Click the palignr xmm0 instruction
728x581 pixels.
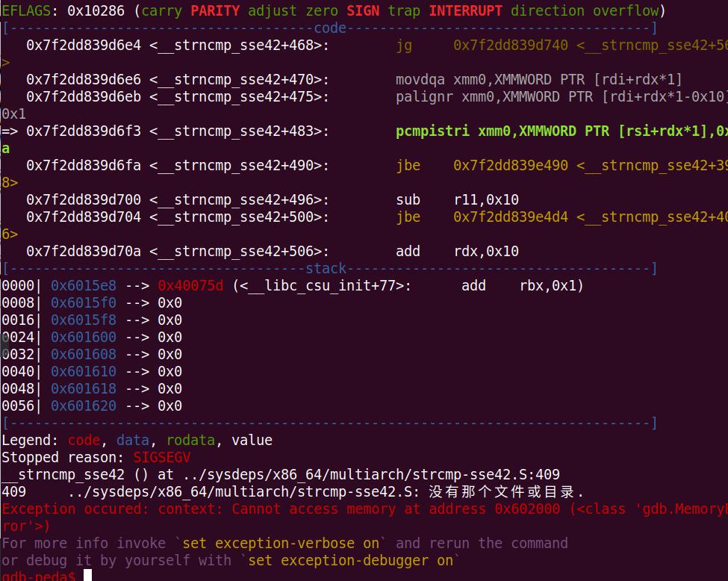[561, 96]
